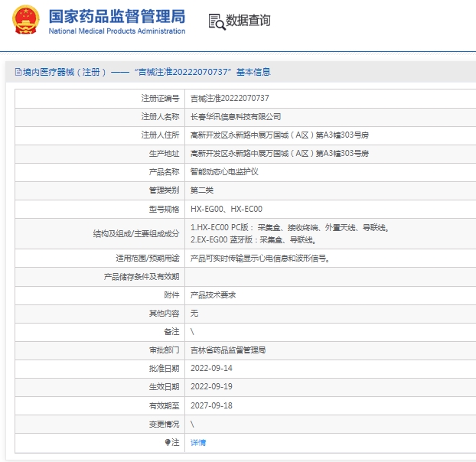Click the document icon before 境内医疗器械
476x462 pixels.
18,72
